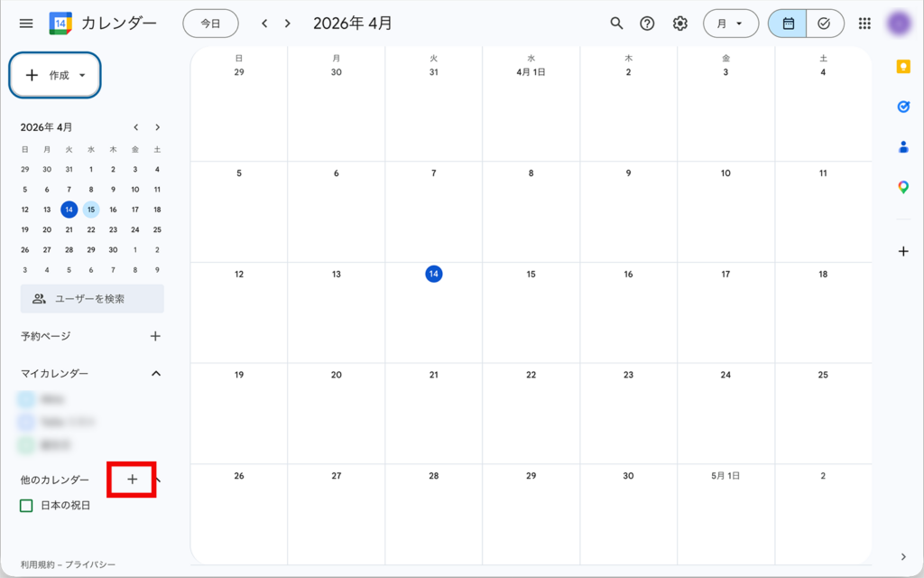Open the calendar search
Viewport: 924px width, 578px height.
pos(617,23)
